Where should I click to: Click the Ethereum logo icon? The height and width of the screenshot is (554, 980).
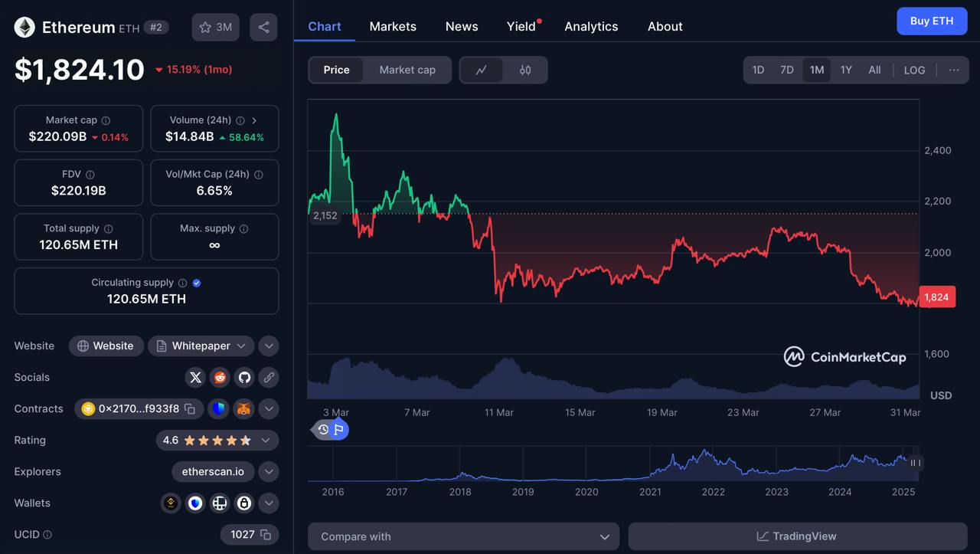click(24, 28)
